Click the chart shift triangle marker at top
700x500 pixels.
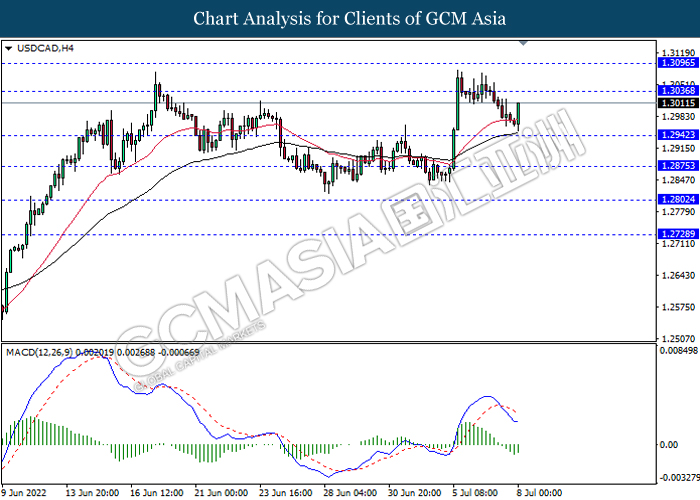(x=523, y=43)
